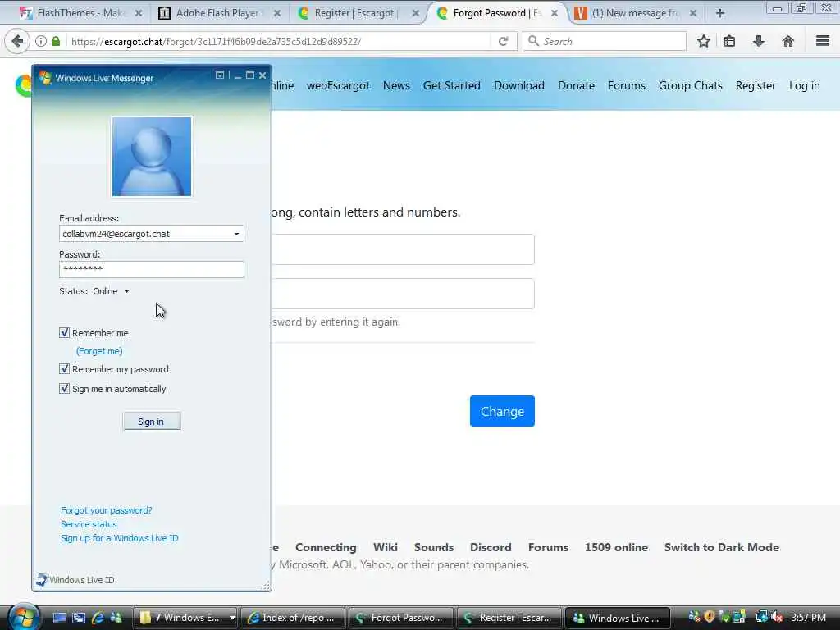Click Register in site navigation
Image resolution: width=840 pixels, height=630 pixels.
pyautogui.click(x=756, y=85)
